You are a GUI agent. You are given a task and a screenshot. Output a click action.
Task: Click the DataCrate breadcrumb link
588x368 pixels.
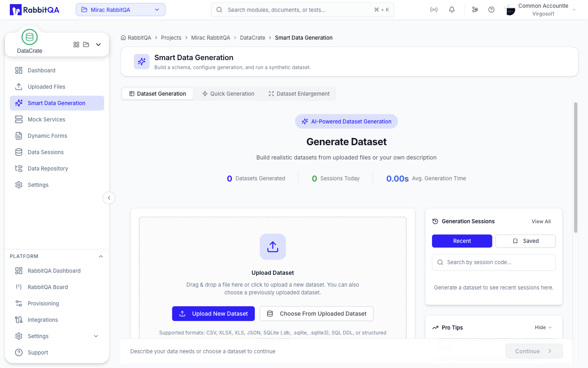pyautogui.click(x=252, y=38)
